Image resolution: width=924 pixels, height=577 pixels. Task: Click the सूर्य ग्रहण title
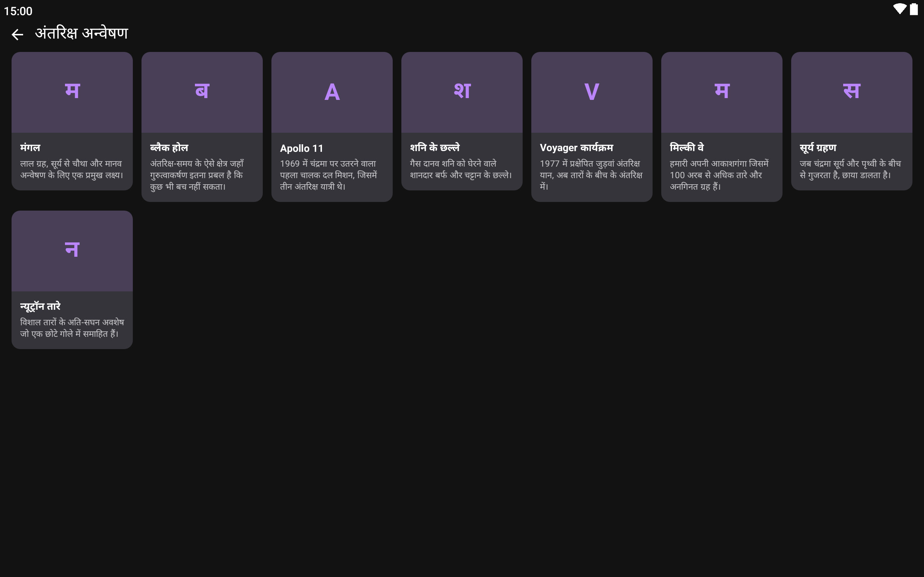click(818, 148)
